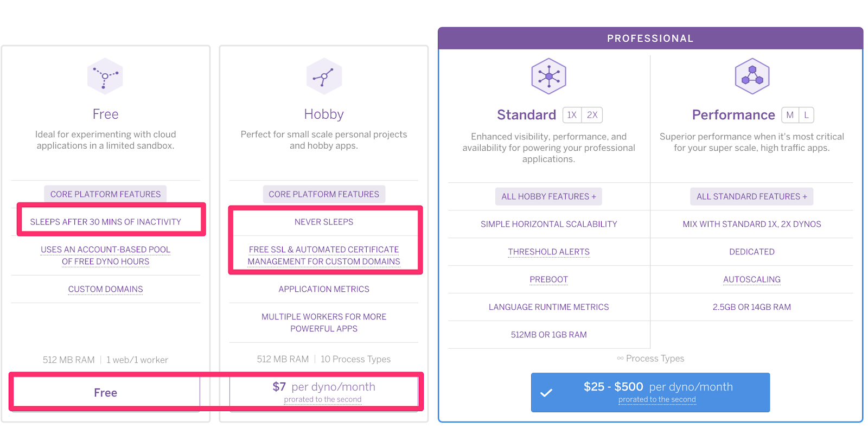The image size is (868, 428).
Task: Open Core Platform Features under Hobby plan
Action: 324,194
